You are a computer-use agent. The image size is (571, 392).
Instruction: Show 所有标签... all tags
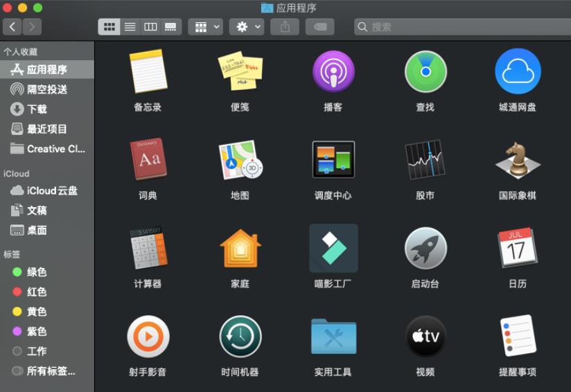tap(47, 371)
